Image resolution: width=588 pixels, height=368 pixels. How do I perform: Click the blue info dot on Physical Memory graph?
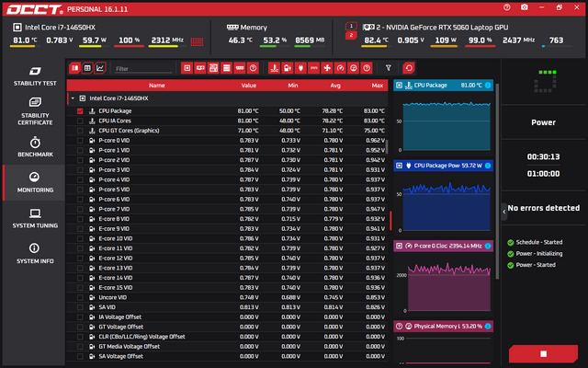click(x=488, y=327)
